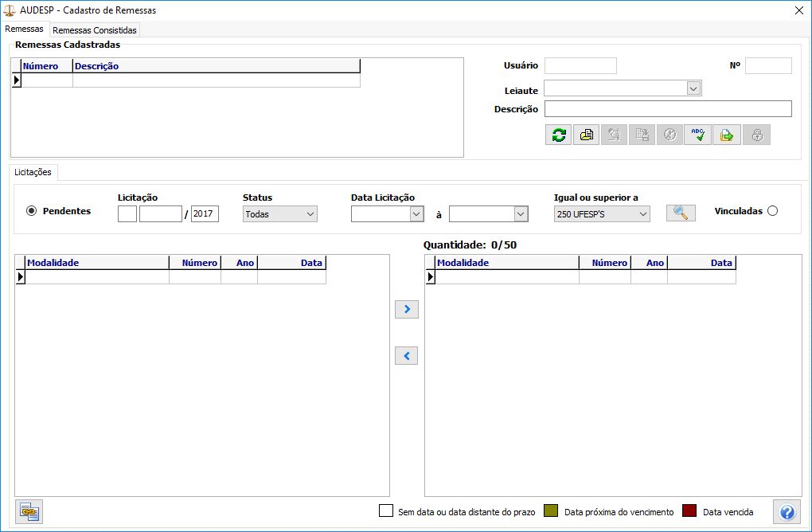812x532 pixels.
Task: Select the Pendentes radio button
Action: click(32, 211)
